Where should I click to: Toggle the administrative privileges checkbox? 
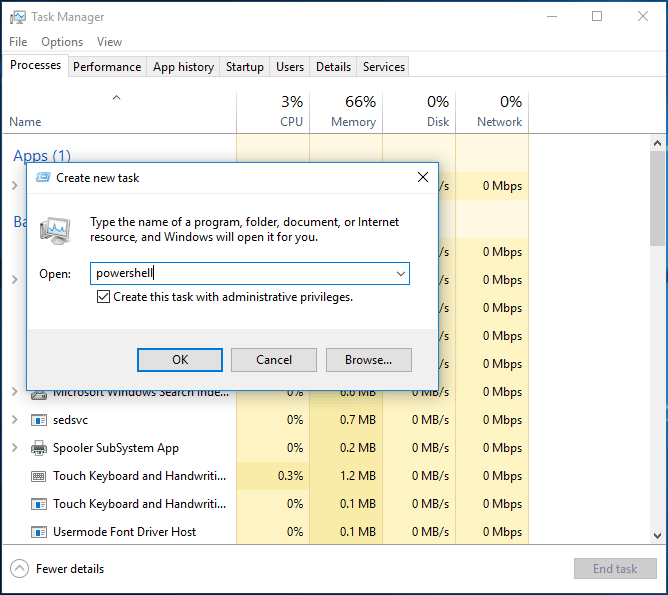point(103,296)
